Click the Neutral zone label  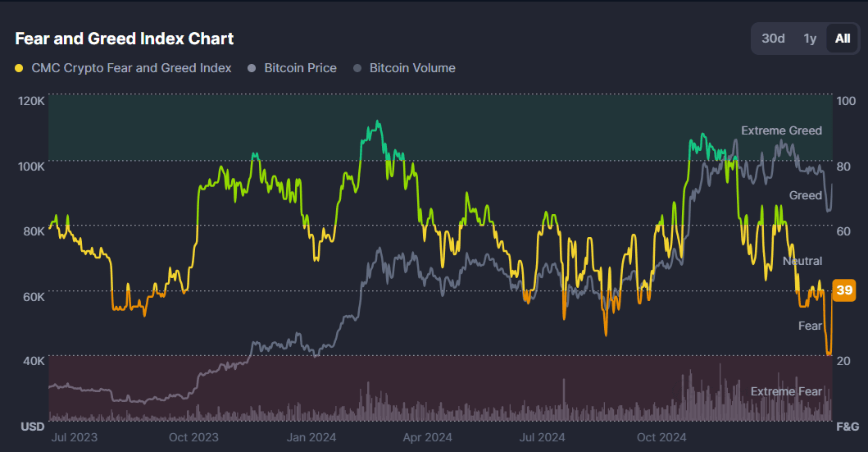pos(802,261)
